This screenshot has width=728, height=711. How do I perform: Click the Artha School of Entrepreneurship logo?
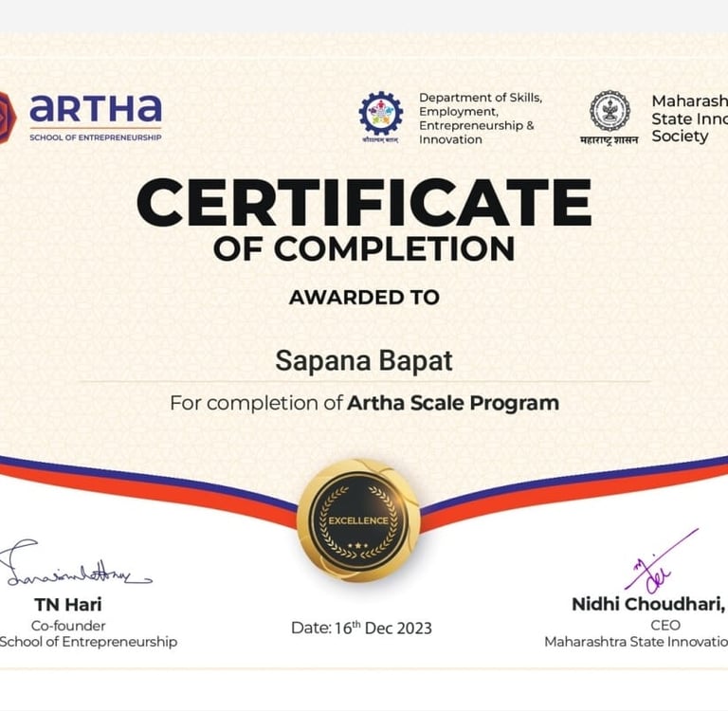click(x=82, y=117)
